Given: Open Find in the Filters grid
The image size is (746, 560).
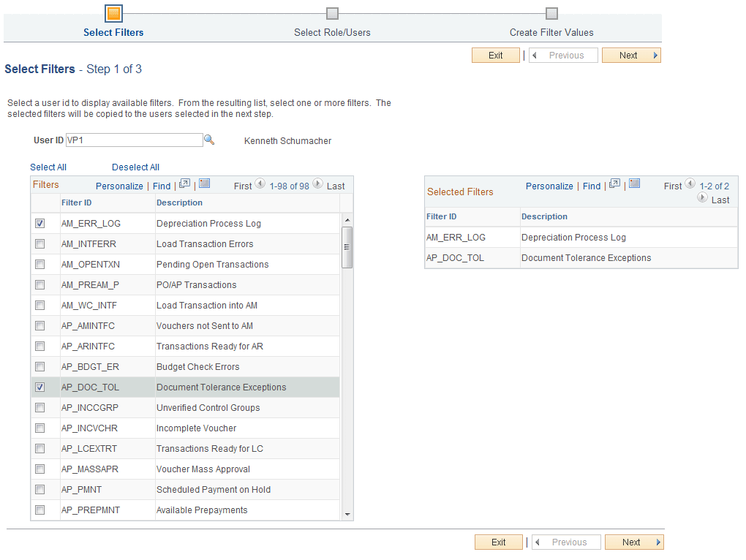Looking at the screenshot, I should (162, 186).
